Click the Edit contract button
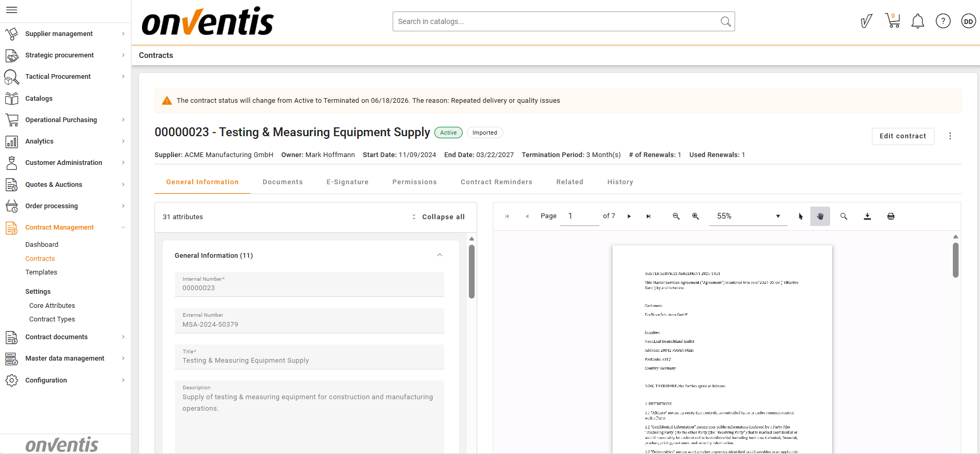The height and width of the screenshot is (454, 980). 903,136
